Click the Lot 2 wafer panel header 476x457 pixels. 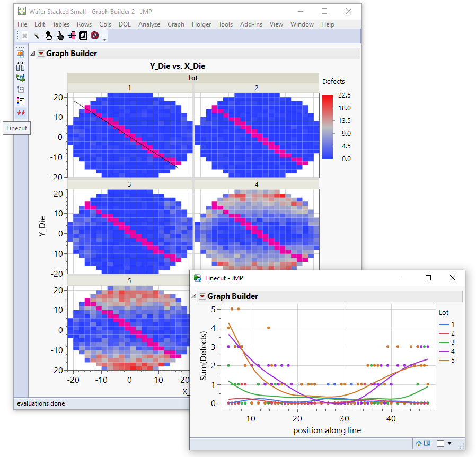tap(257, 88)
